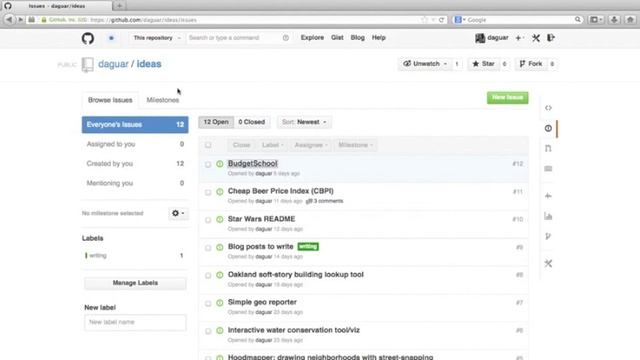This screenshot has width=640, height=360.
Task: Select the Everyone's Issues filter
Action: pyautogui.click(x=135, y=124)
